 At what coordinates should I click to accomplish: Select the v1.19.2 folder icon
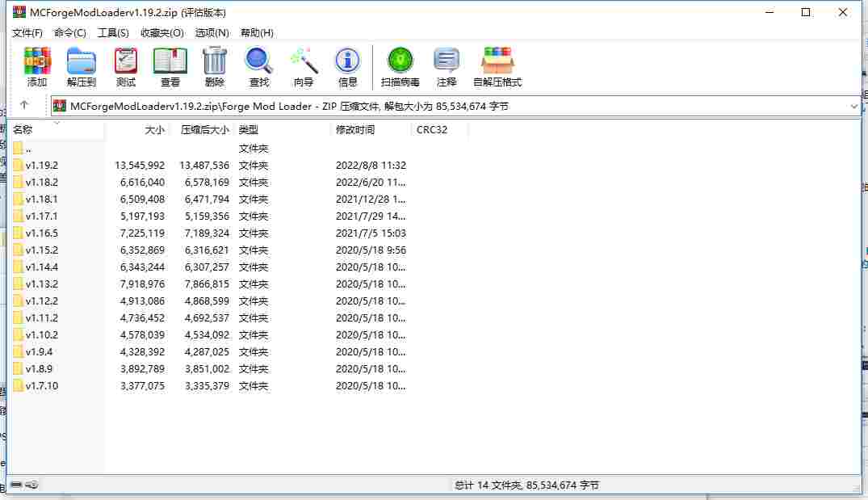(18, 165)
